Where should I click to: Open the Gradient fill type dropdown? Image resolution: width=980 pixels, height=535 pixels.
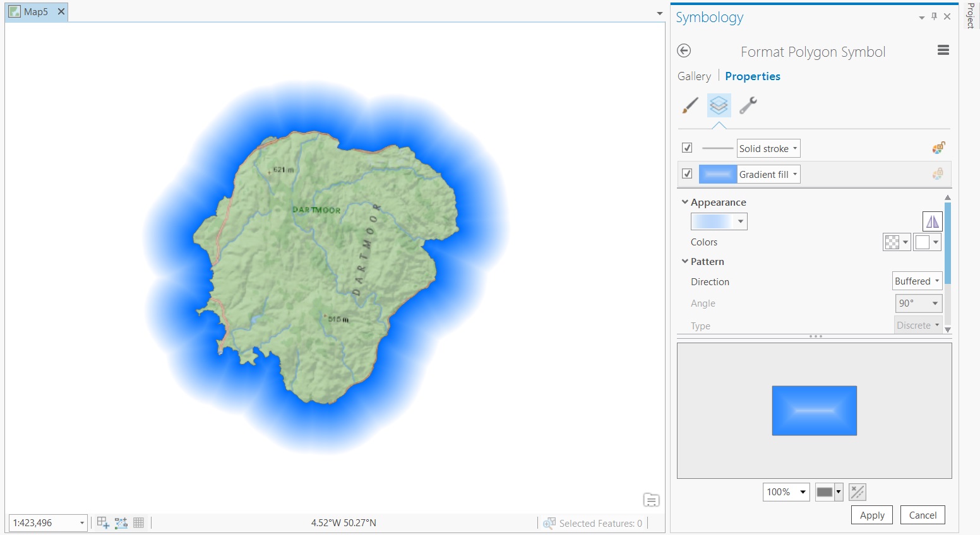point(768,174)
